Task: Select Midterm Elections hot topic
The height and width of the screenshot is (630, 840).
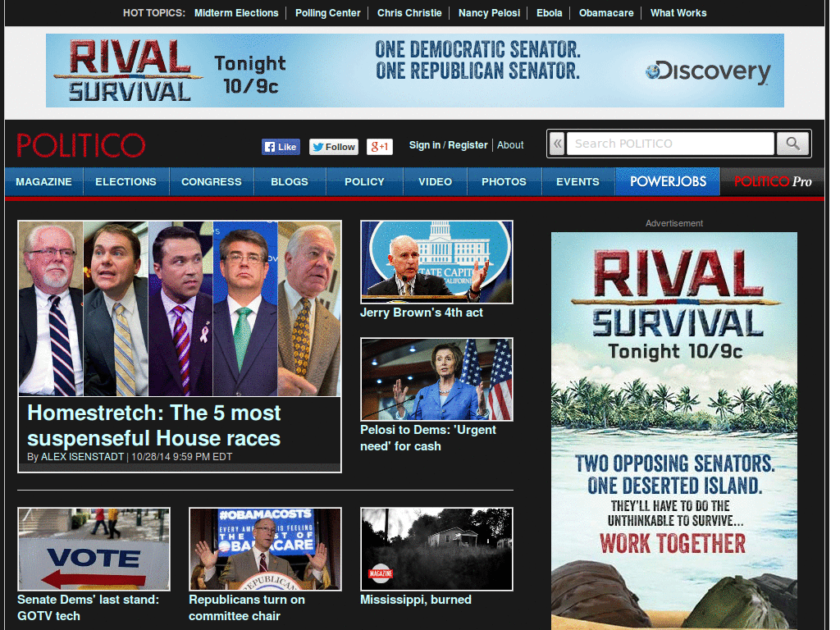Action: 236,13
